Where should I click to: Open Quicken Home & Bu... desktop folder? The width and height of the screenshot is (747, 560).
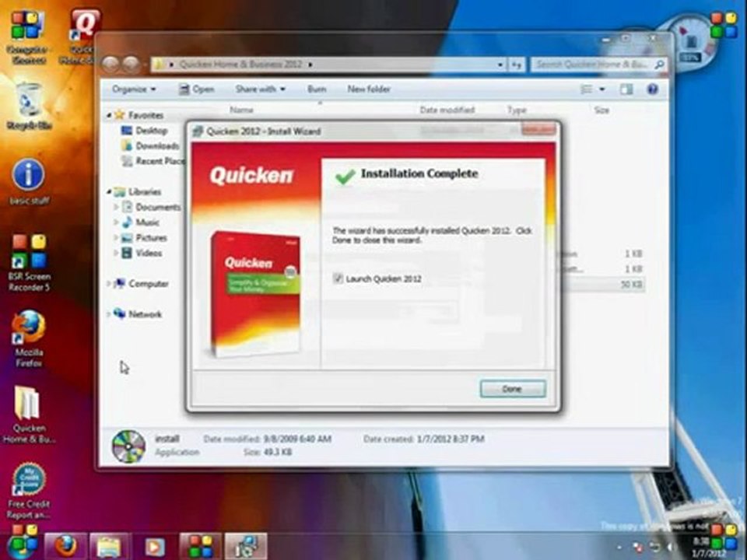(x=29, y=415)
